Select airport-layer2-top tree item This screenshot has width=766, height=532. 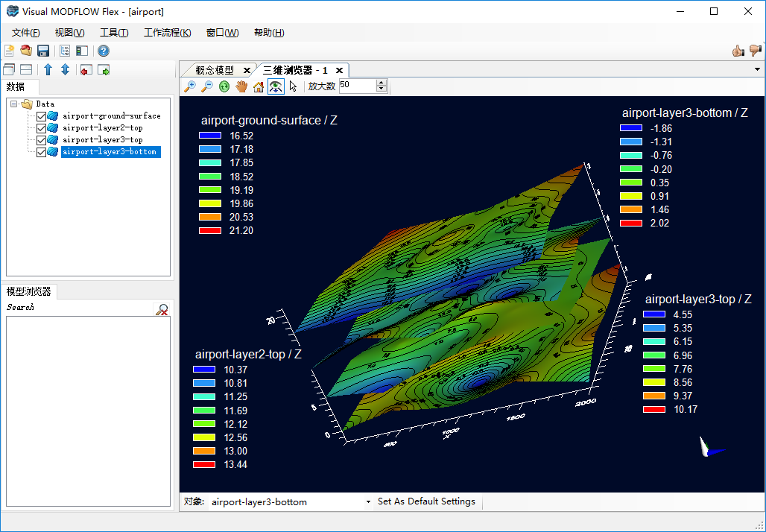(103, 128)
